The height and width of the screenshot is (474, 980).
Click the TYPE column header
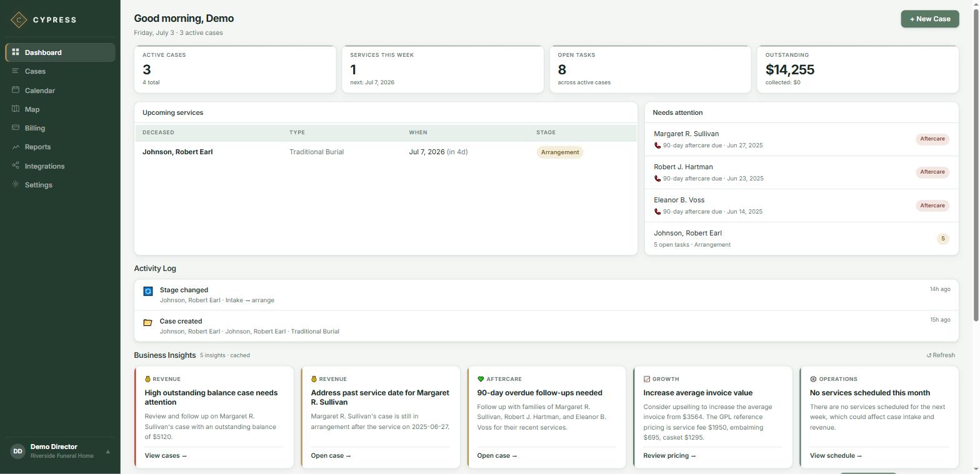point(298,132)
